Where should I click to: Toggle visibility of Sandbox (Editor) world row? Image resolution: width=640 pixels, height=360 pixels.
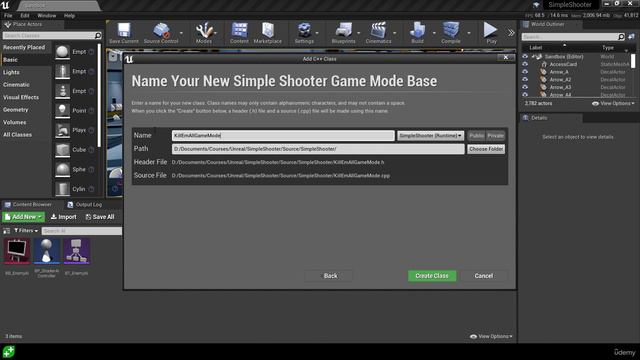tap(525, 56)
